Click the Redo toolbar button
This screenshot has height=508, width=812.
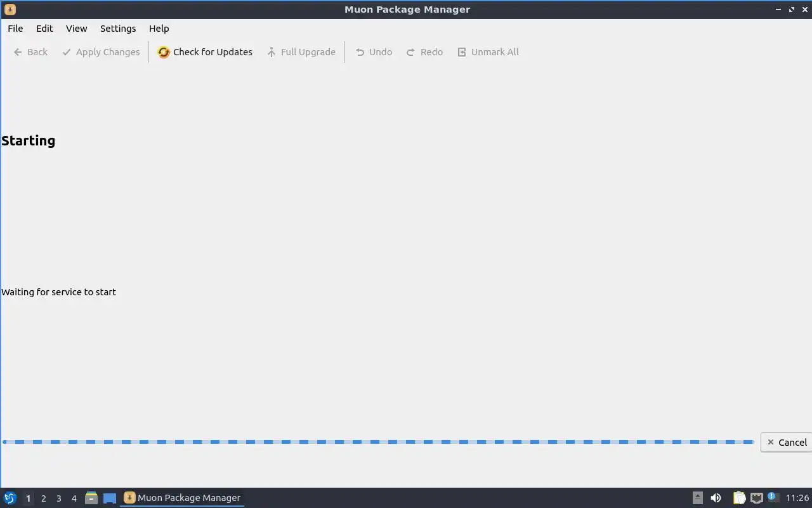tap(424, 52)
